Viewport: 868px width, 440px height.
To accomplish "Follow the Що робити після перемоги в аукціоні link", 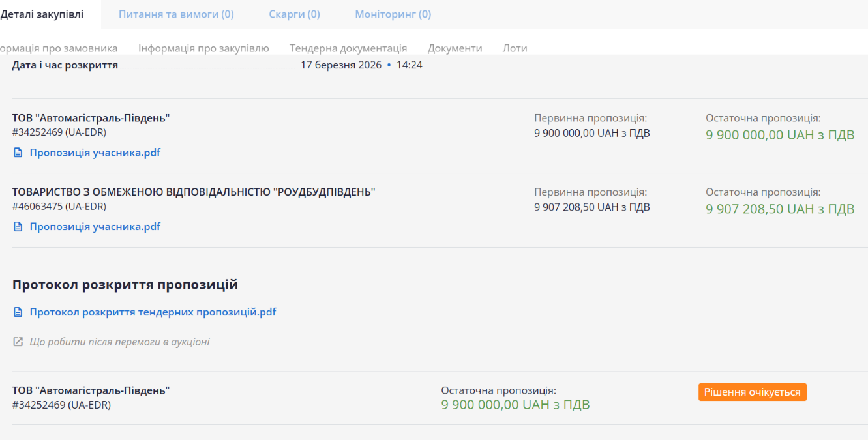I will pos(119,342).
